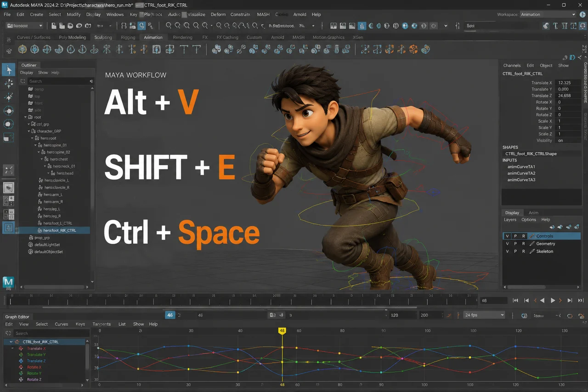Image resolution: width=588 pixels, height=392 pixels.
Task: Jump to next key (orange arrow)
Action: pos(560,301)
